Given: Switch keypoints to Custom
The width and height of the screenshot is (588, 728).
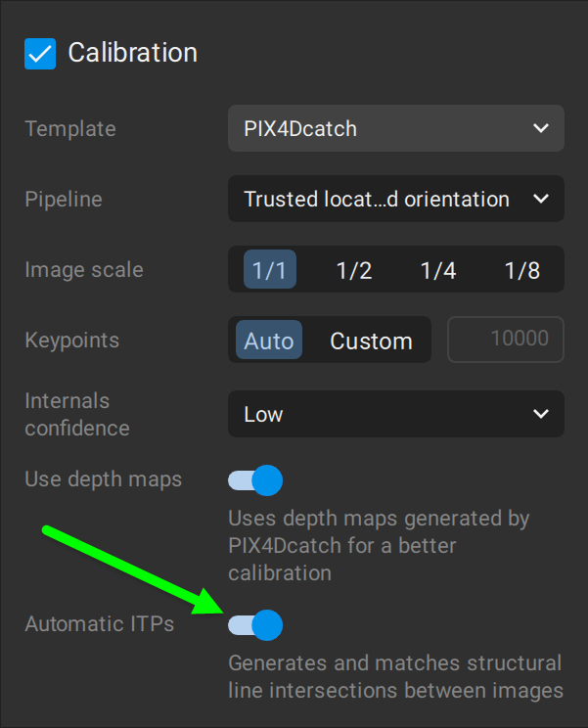Looking at the screenshot, I should click(x=371, y=341).
